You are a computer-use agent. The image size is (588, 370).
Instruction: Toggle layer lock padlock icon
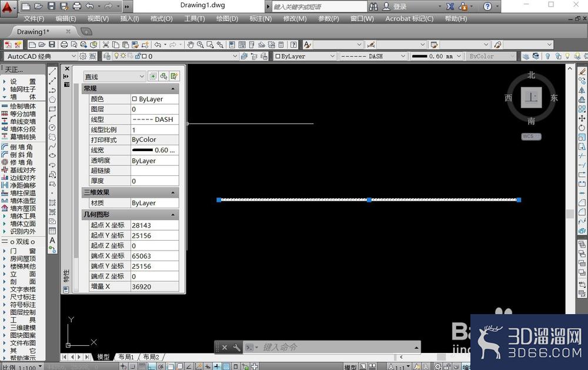coord(138,56)
